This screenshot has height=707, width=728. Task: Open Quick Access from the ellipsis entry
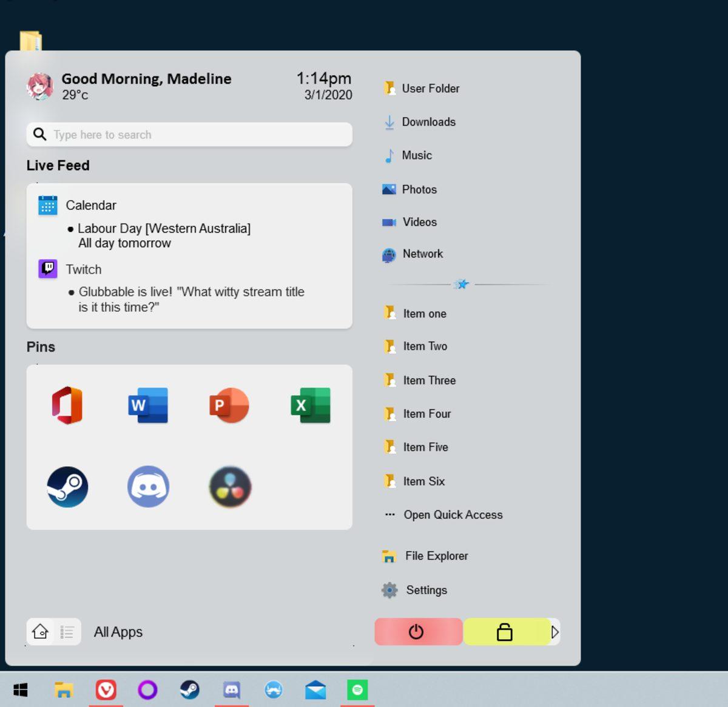(453, 515)
